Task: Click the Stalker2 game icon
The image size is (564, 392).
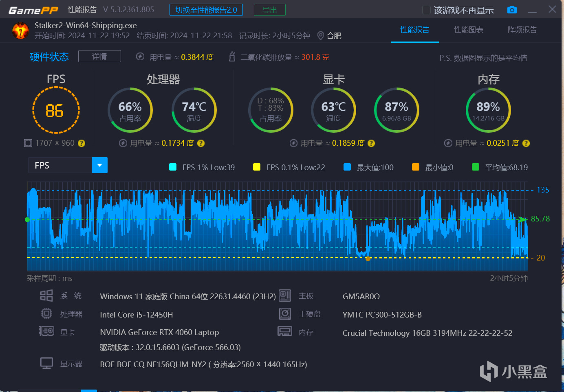Action: coord(20,31)
